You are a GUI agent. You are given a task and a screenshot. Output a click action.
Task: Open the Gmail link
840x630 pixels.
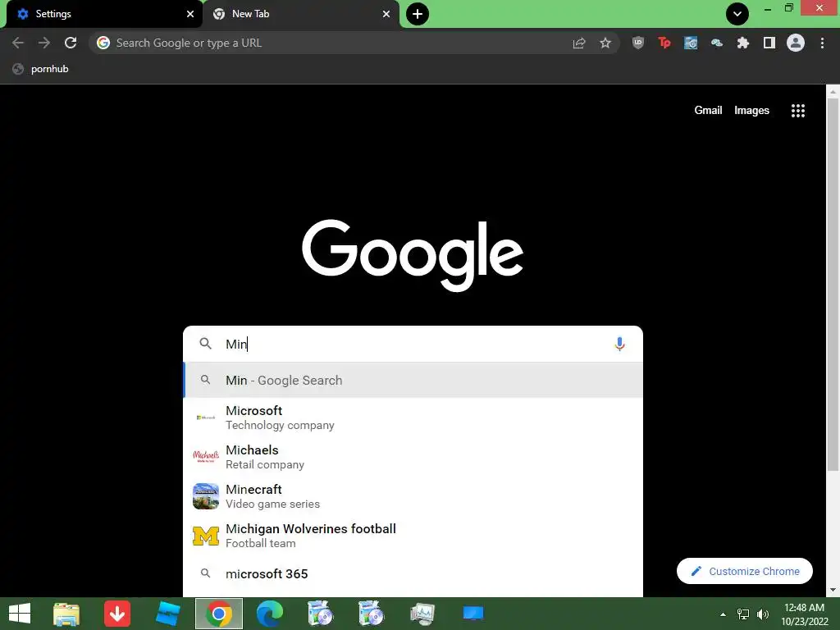tap(708, 111)
